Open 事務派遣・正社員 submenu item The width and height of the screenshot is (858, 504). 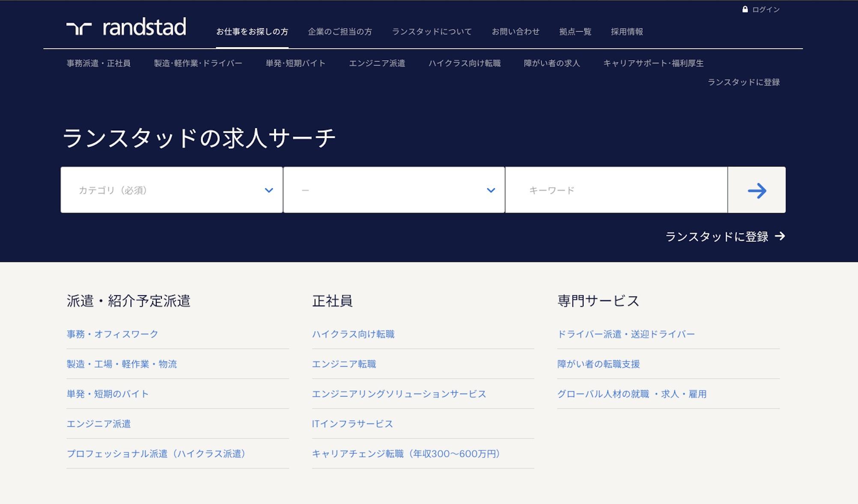[98, 63]
